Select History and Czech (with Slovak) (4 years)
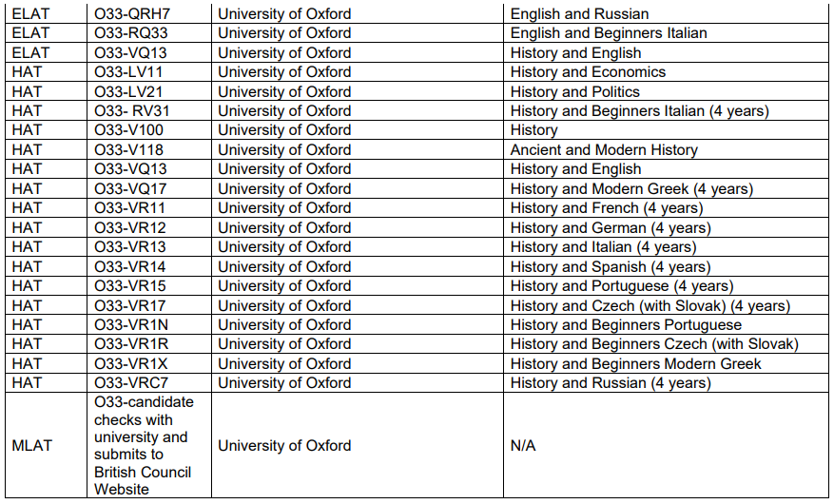The image size is (834, 504). 650,305
